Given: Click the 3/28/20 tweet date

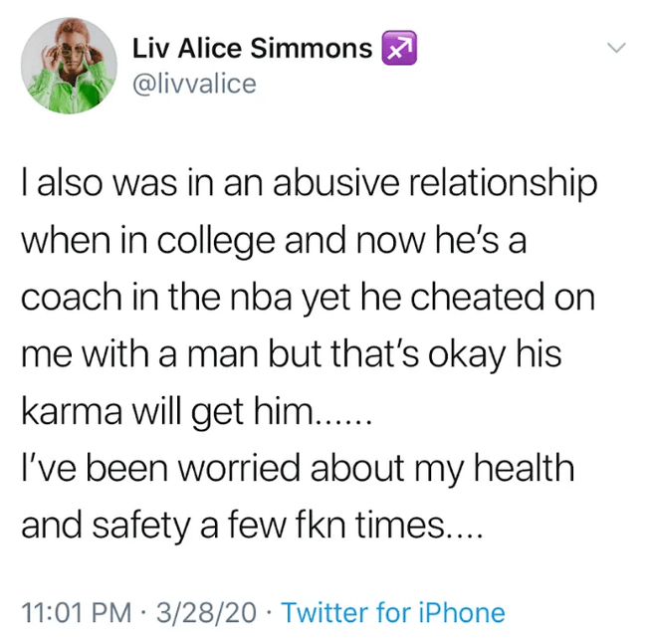Looking at the screenshot, I should (x=208, y=612).
